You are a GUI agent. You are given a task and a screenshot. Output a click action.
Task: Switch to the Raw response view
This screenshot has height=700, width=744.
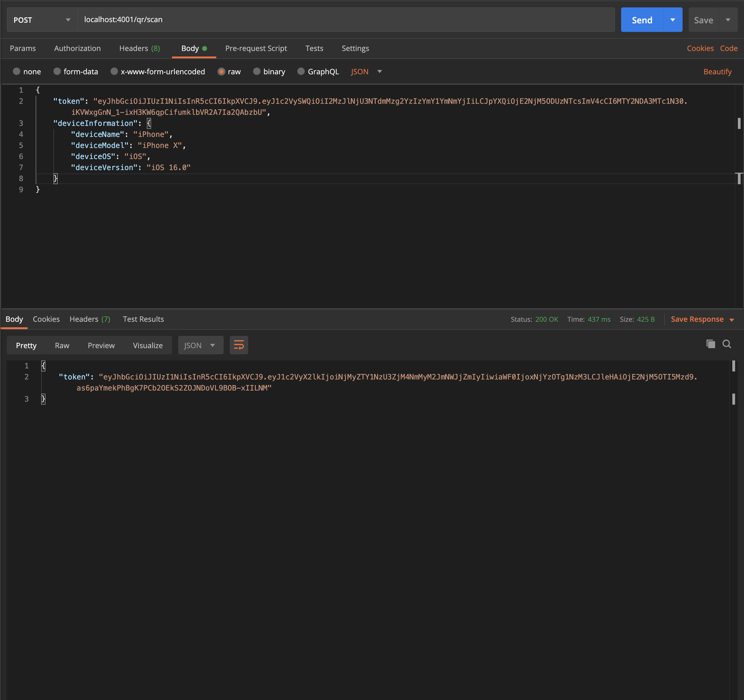tap(62, 345)
